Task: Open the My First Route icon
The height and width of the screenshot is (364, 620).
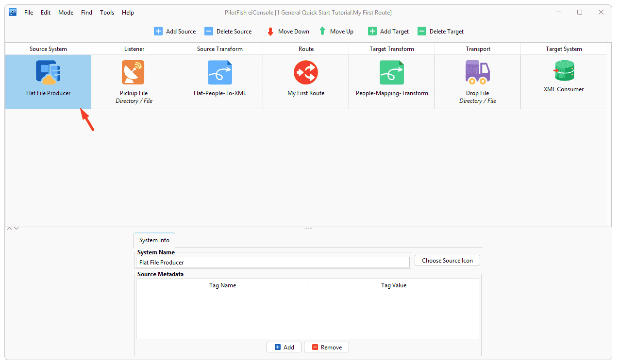Action: pyautogui.click(x=306, y=73)
